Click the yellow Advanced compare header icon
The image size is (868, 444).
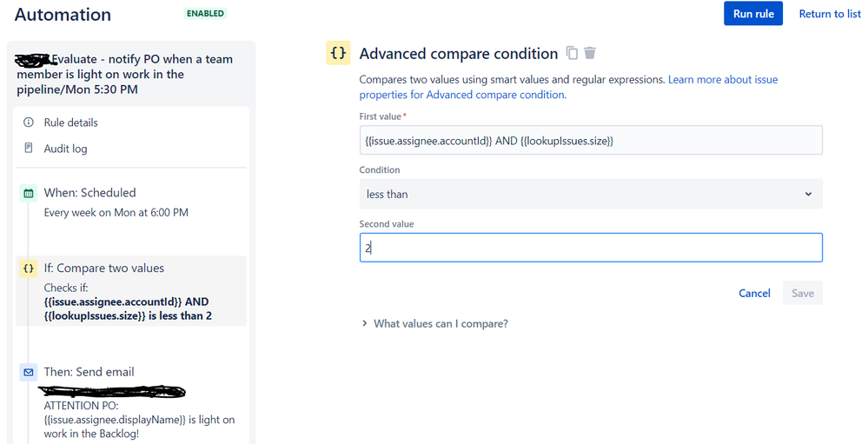click(338, 53)
